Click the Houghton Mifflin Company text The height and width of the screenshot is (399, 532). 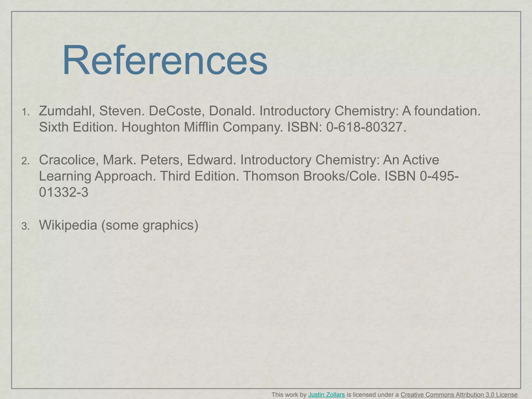point(202,127)
